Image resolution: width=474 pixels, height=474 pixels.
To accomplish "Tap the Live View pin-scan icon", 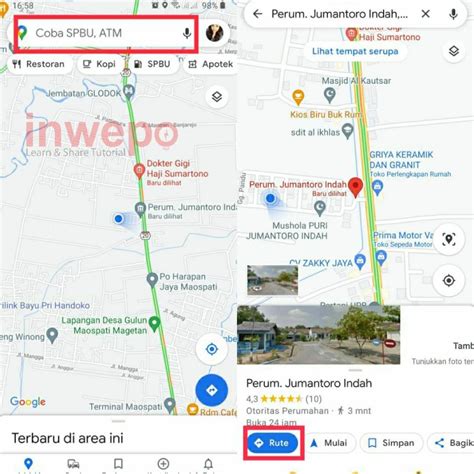I will 449,239.
